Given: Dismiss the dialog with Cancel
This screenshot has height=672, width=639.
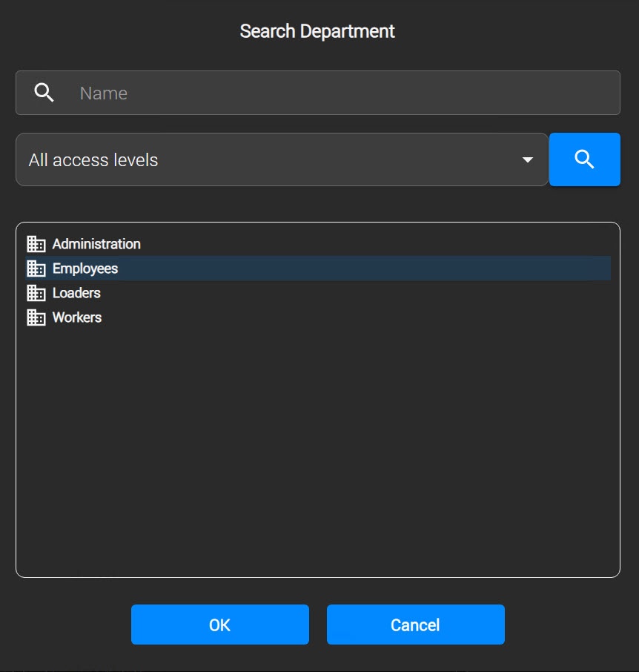Looking at the screenshot, I should pyautogui.click(x=415, y=625).
